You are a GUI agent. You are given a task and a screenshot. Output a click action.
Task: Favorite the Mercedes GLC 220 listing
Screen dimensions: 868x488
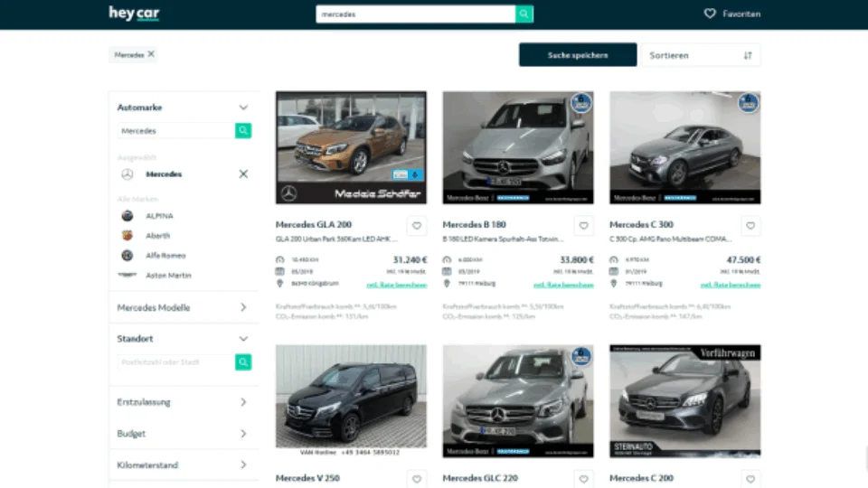tap(583, 479)
